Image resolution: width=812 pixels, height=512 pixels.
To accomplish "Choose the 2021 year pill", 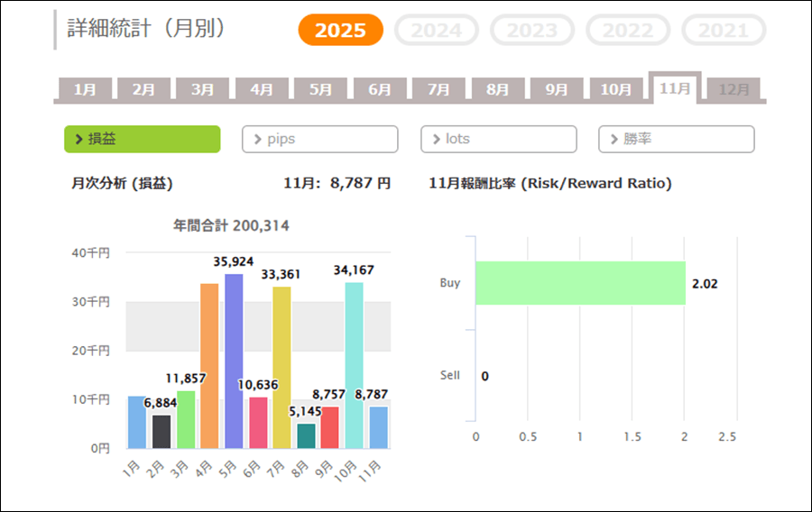I will pos(724,31).
